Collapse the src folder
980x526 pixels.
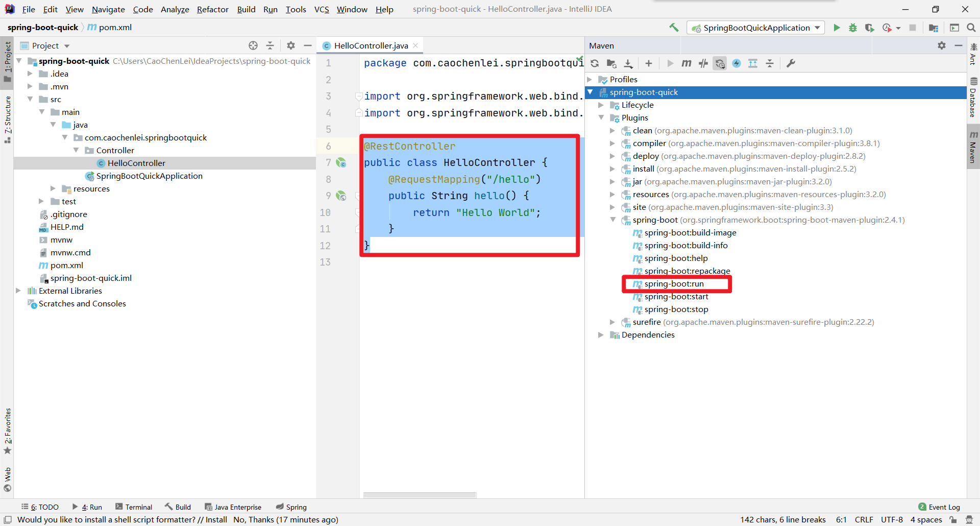(x=30, y=99)
